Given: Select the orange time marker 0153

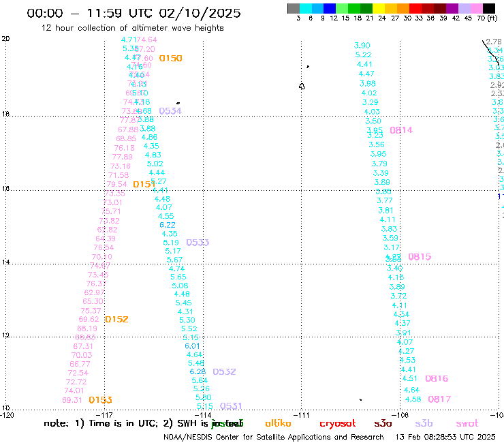Looking at the screenshot, I should pyautogui.click(x=100, y=400).
